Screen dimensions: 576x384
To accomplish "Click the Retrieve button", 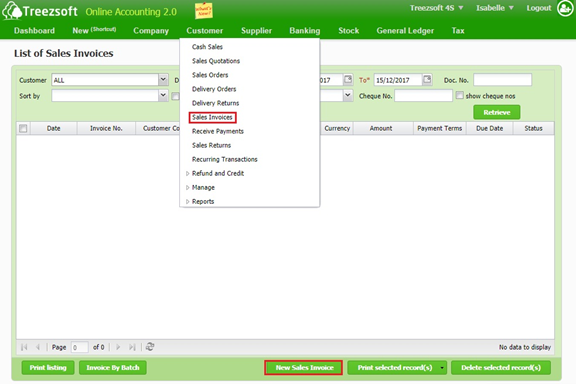I will pos(497,112).
